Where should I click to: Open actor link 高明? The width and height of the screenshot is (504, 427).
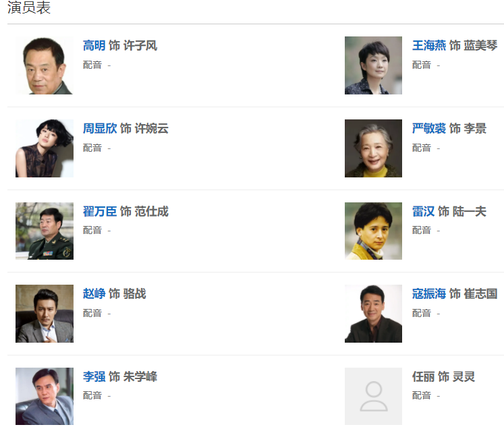tap(94, 46)
